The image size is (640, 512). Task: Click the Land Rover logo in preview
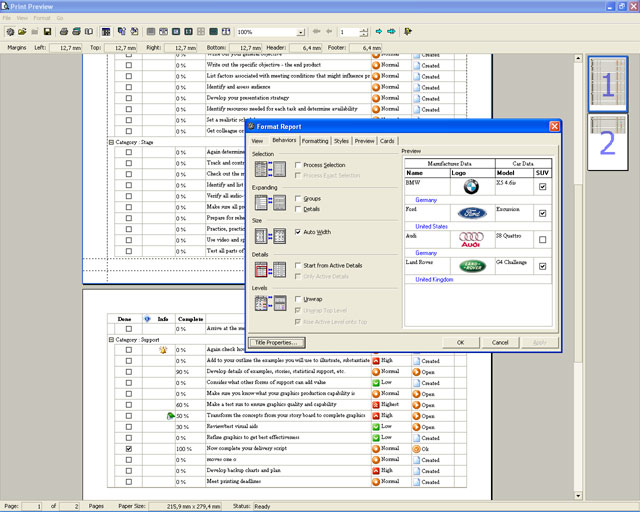tap(471, 266)
